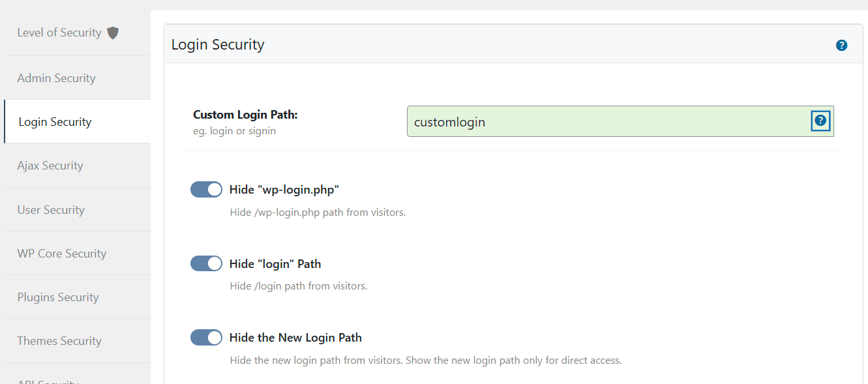The image size is (868, 384).
Task: Click the Hide "login" Path label
Action: (x=275, y=264)
